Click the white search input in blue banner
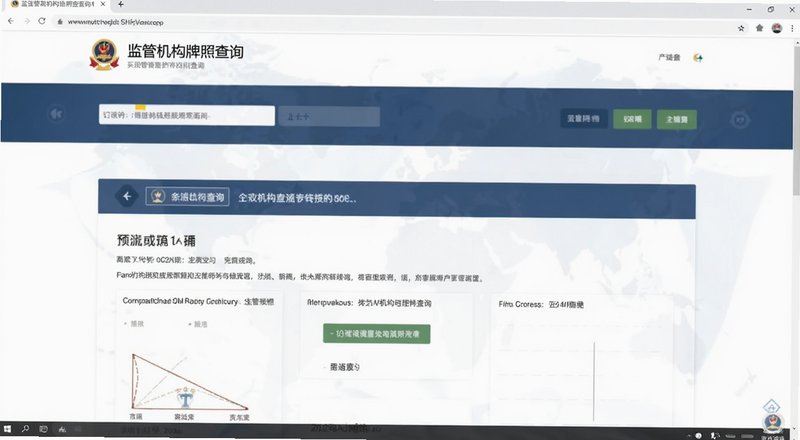The width and height of the screenshot is (800, 440). (x=187, y=115)
